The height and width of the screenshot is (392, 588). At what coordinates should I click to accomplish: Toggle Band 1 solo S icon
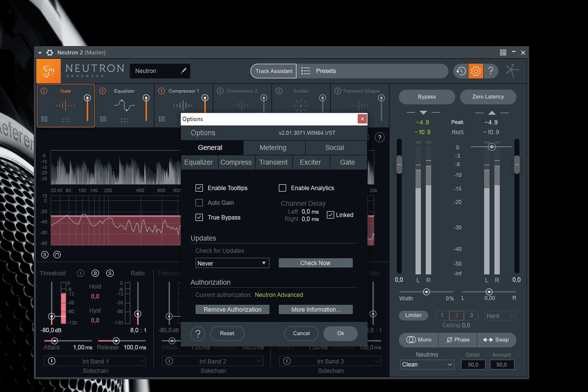click(110, 273)
